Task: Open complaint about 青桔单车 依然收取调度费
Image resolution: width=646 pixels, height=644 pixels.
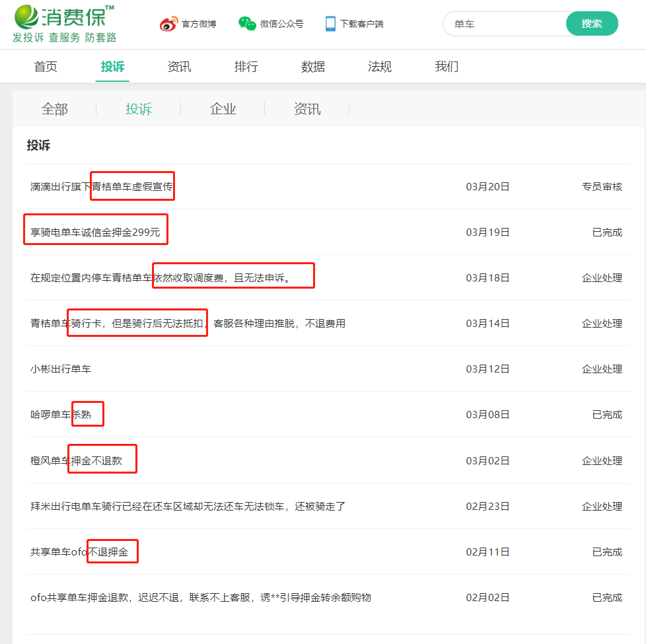Action: tap(161, 277)
